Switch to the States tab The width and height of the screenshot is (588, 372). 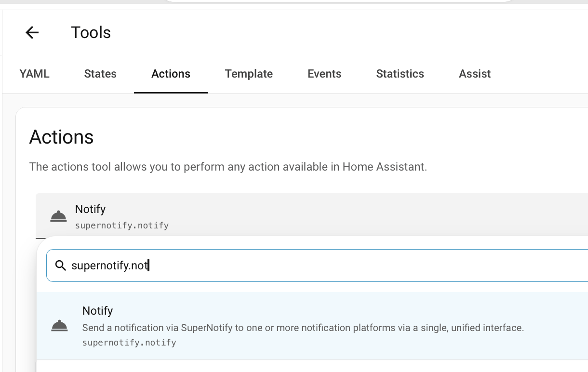click(x=100, y=74)
